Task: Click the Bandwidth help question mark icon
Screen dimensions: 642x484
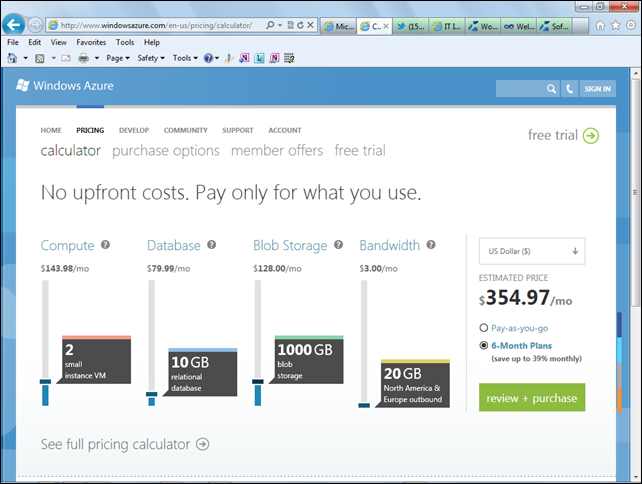Action: click(431, 245)
